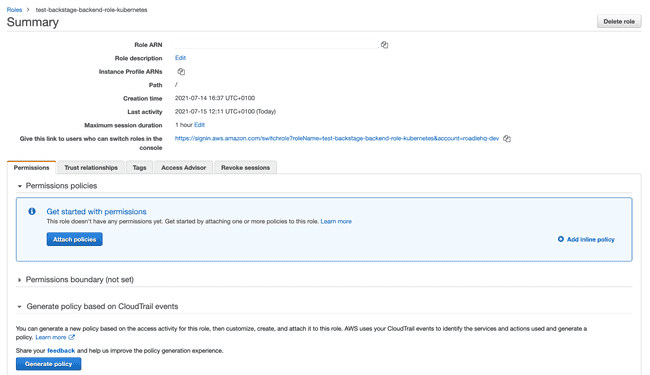Collapse Generate policy based on CloudTrail events
The width and height of the screenshot is (650, 375).
(x=19, y=307)
